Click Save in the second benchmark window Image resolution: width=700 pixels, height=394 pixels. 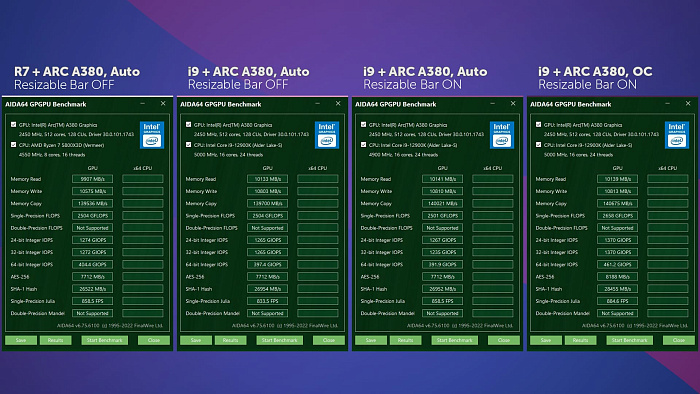coord(196,340)
